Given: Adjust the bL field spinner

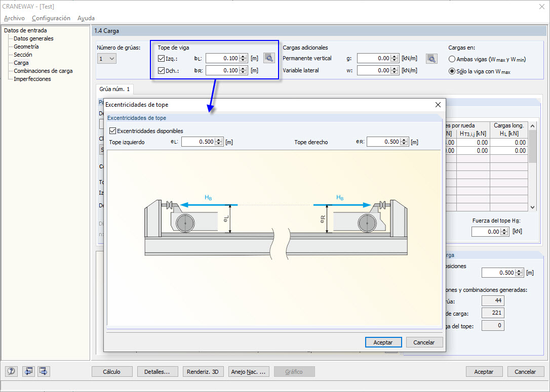Looking at the screenshot, I should 244,58.
